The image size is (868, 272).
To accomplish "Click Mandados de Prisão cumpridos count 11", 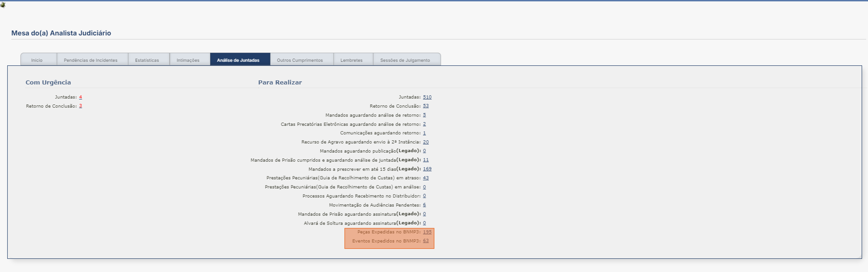I will 426,160.
